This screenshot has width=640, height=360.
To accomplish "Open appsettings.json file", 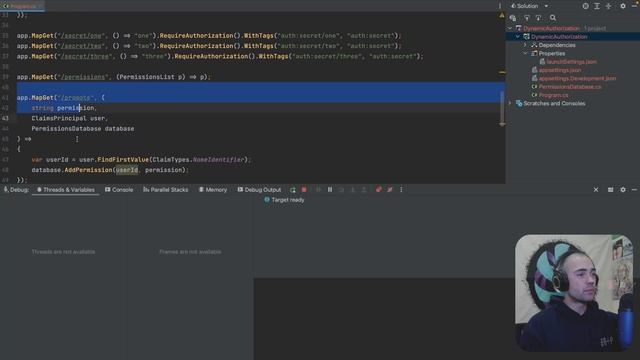I will coord(560,70).
